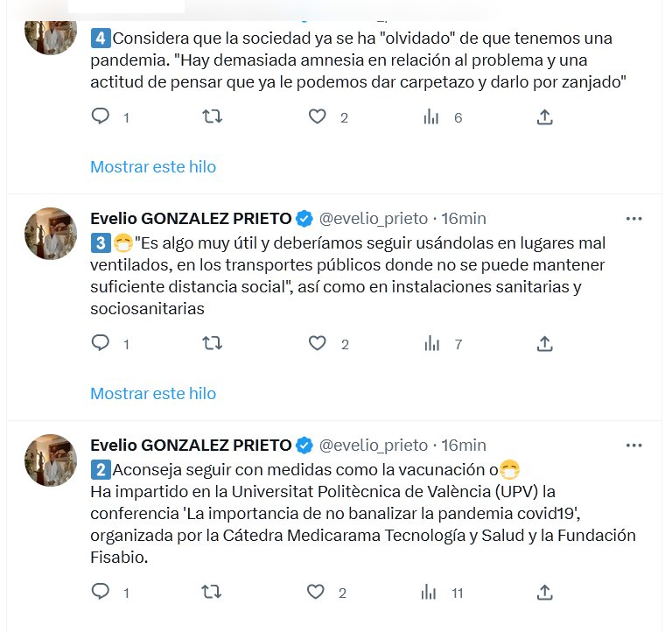Open @evelio_prieto handle on tweet numbered 3
Image resolution: width=672 pixels, height=632 pixels.
(x=374, y=218)
